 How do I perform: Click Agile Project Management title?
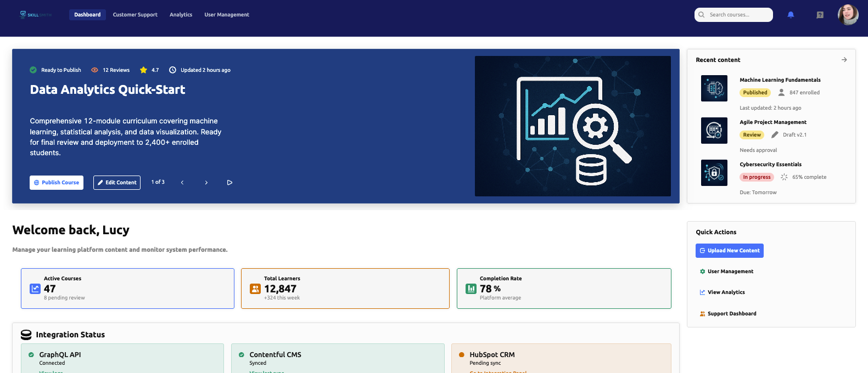coord(773,122)
